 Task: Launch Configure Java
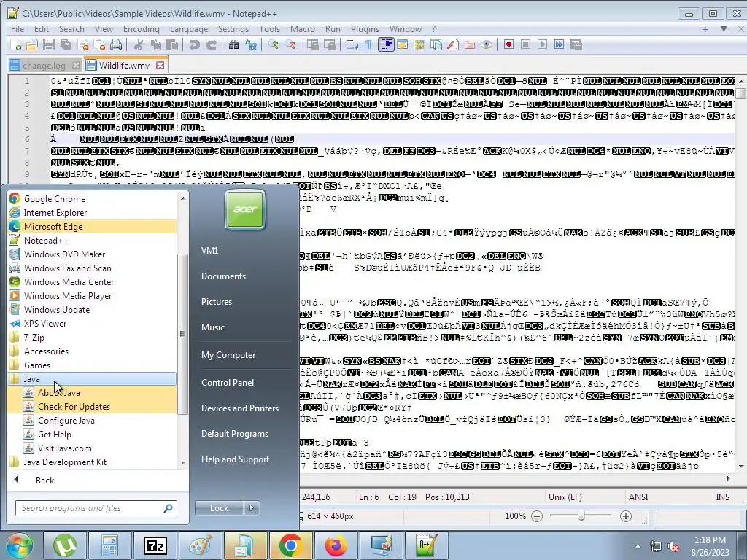[x=66, y=421]
